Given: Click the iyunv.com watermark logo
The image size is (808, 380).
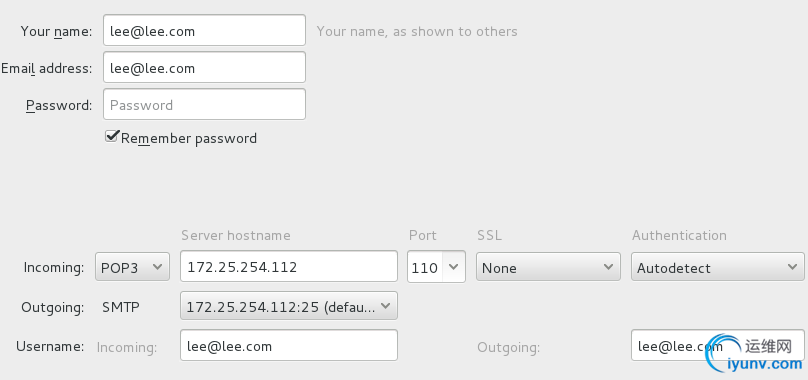Looking at the screenshot, I should [755, 353].
